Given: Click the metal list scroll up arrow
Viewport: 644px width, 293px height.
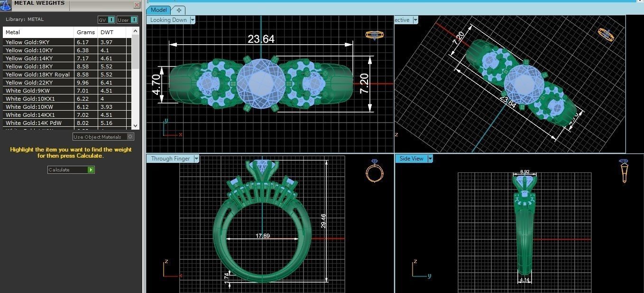Looking at the screenshot, I should click(x=136, y=31).
